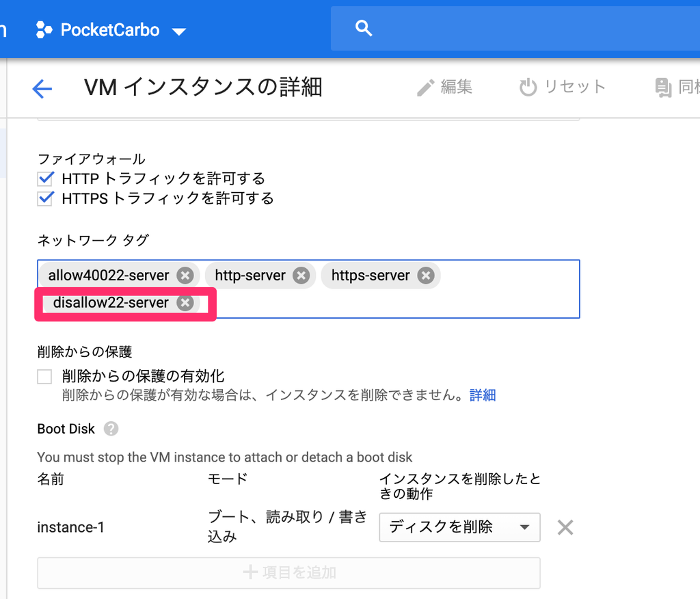Uncheck HTTP トラフィックを許可する

[x=46, y=178]
